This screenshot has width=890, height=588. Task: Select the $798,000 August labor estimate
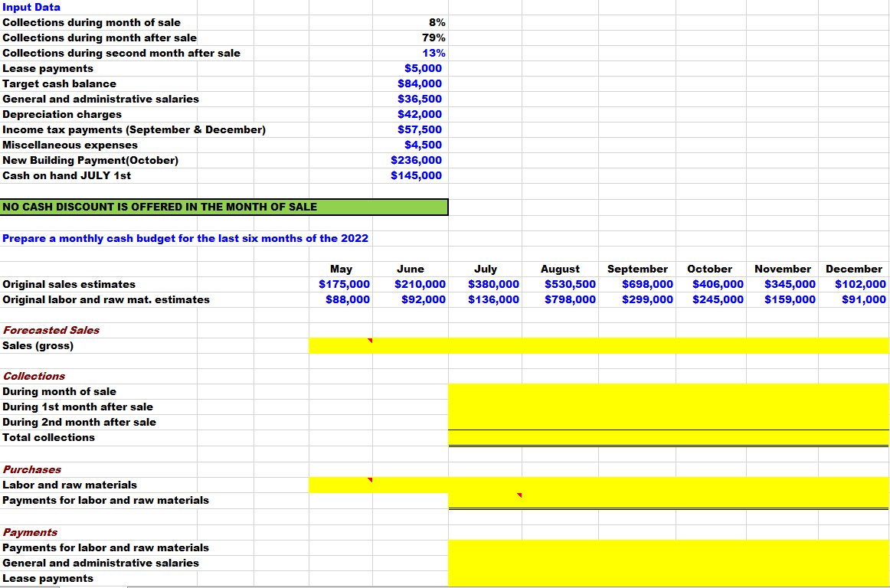point(558,299)
